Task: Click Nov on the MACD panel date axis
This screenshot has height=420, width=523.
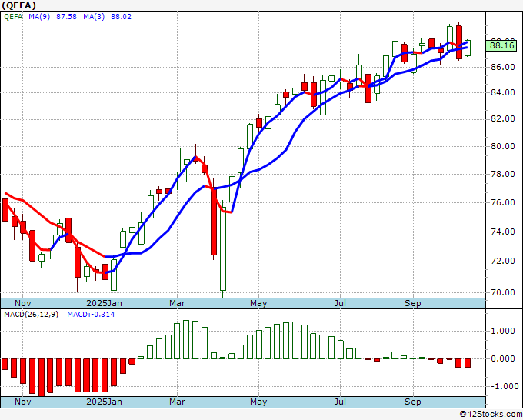Action: tap(22, 402)
